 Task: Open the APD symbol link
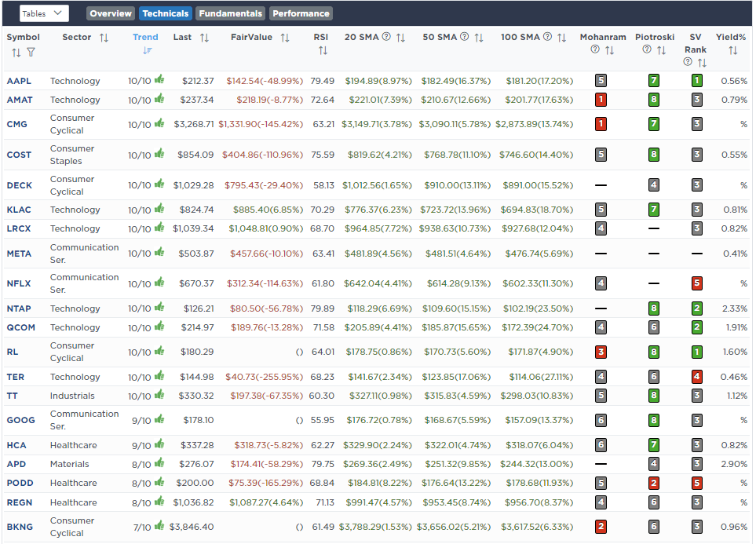point(16,465)
